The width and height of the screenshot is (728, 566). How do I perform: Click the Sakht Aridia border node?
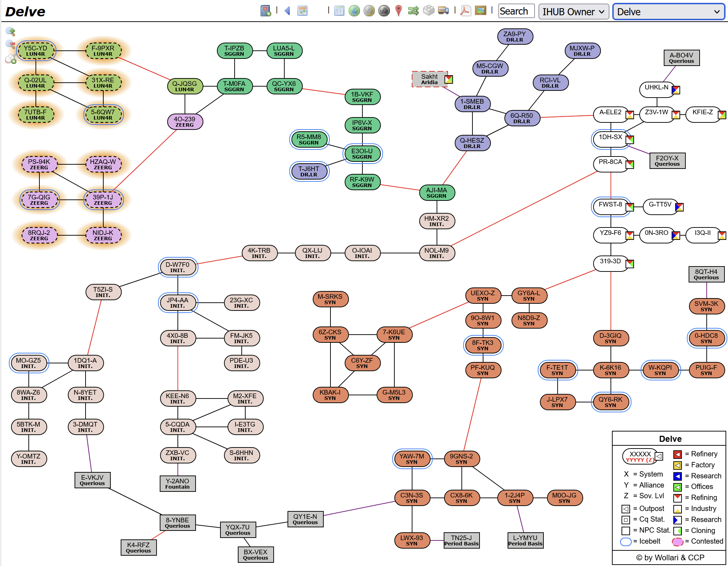pos(429,79)
